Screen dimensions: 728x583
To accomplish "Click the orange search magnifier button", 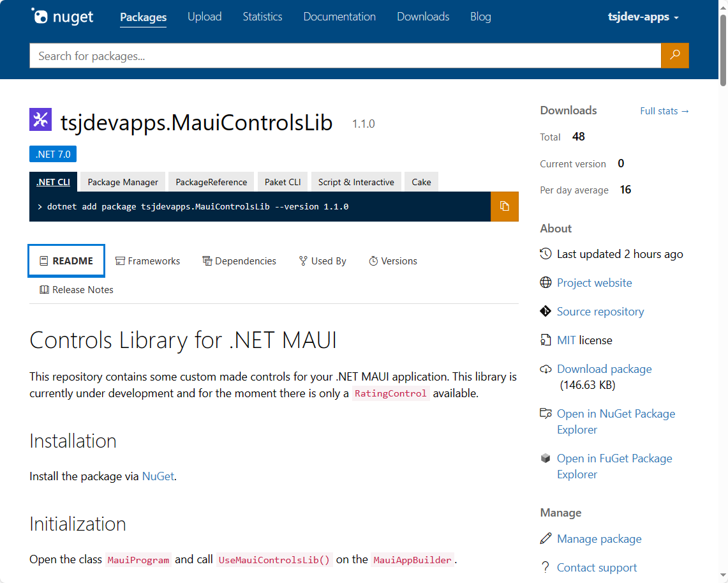I will click(x=674, y=56).
